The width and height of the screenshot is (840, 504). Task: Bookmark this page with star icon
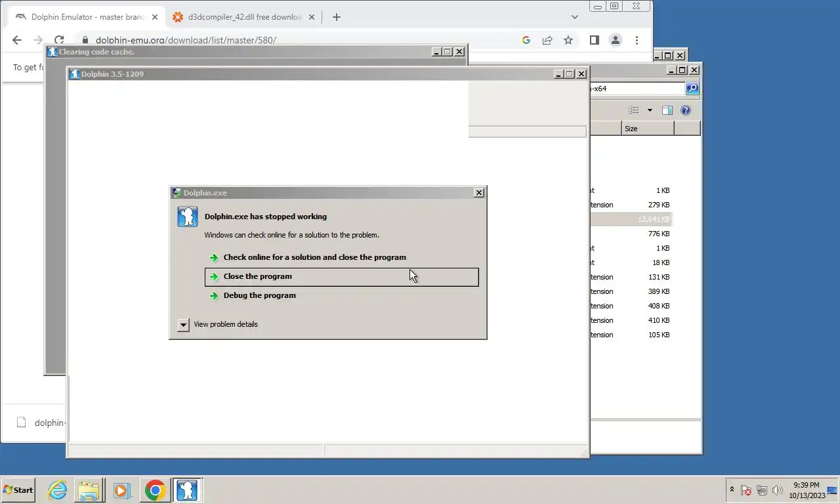568,40
